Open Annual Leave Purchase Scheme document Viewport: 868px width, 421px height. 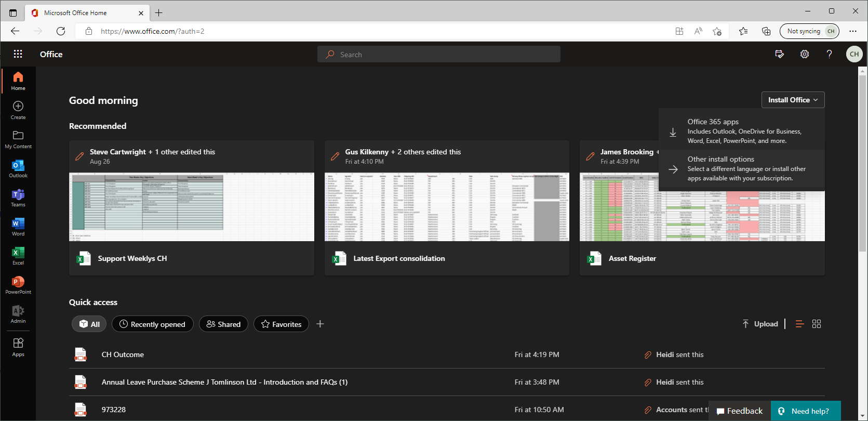coord(225,382)
